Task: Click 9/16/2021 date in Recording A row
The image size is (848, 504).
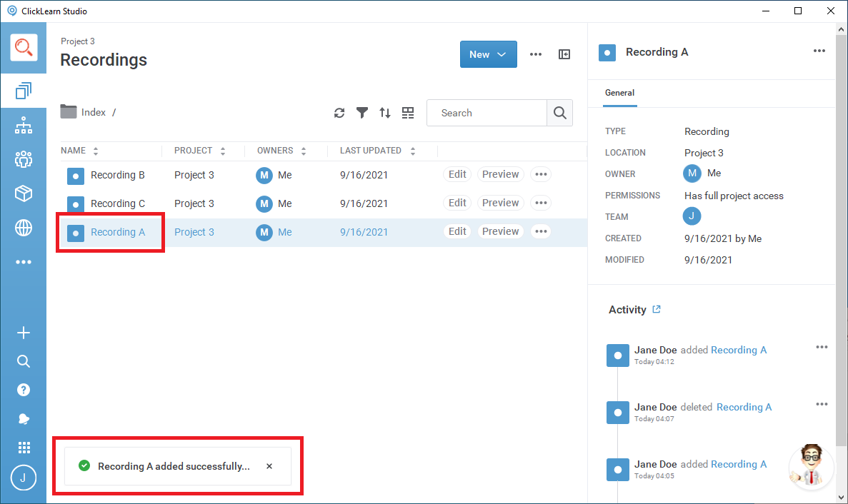Action: point(364,232)
